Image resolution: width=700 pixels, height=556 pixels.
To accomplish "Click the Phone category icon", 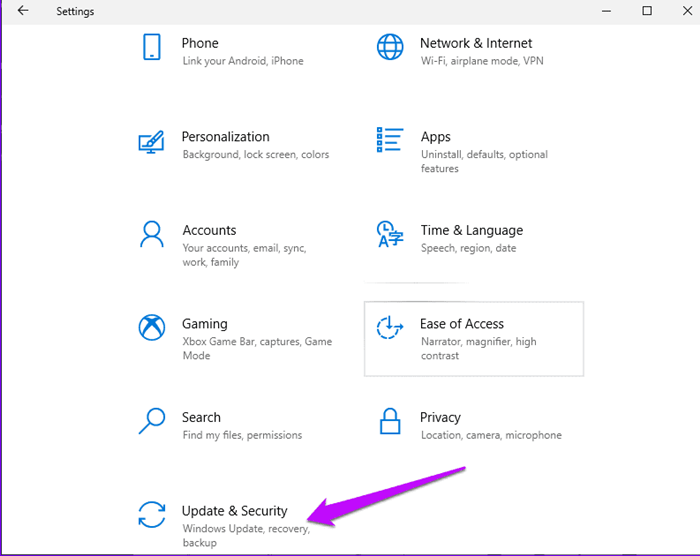I will (152, 47).
